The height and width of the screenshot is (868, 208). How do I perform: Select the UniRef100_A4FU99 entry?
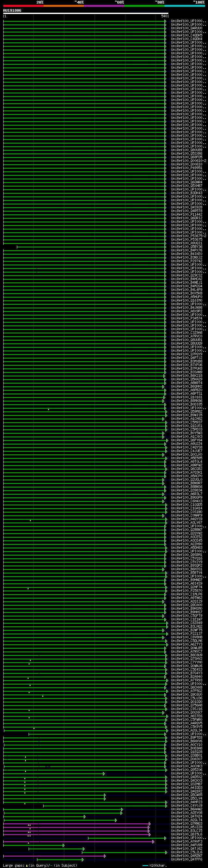187,845
